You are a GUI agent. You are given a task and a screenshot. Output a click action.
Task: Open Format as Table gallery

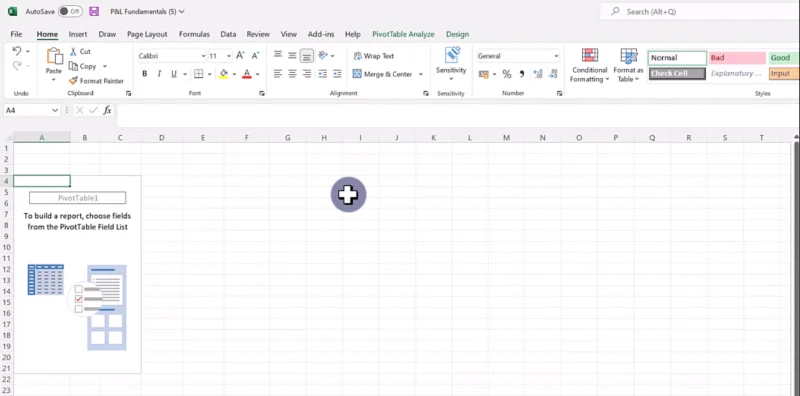628,65
